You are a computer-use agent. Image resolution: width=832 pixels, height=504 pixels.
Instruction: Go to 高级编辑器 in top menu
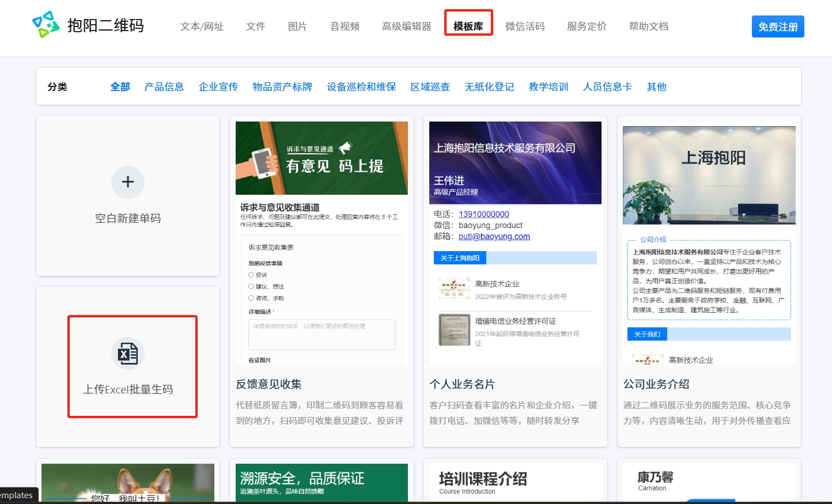406,26
